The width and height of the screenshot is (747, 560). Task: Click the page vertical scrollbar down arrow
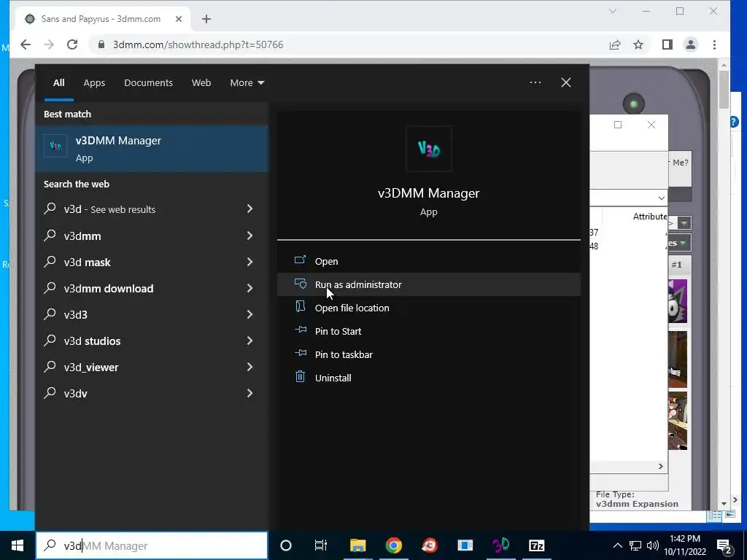(724, 503)
